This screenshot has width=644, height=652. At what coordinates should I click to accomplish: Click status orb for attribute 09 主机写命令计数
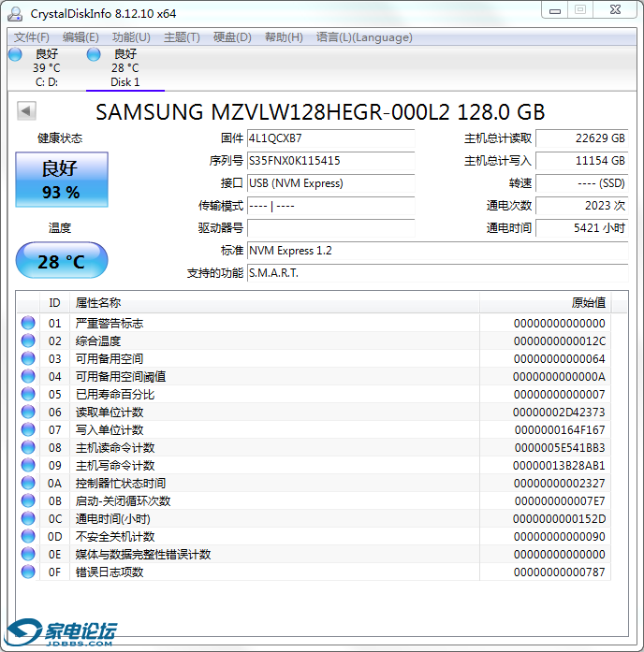(28, 465)
